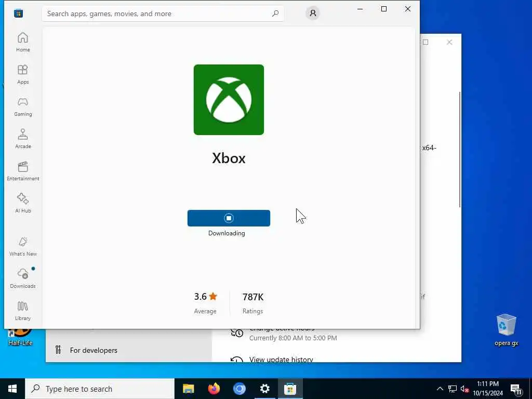
Task: Close the Settings window behind the Store
Action: [449, 42]
